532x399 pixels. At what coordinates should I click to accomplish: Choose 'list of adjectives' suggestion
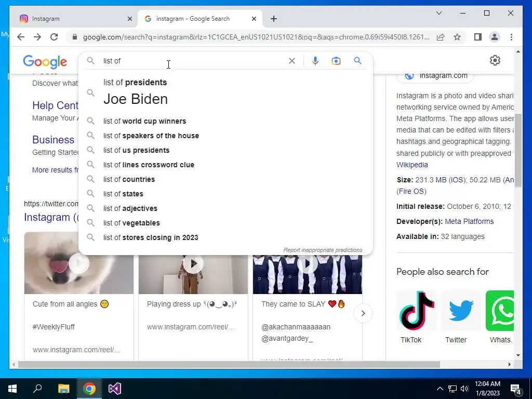point(225,209)
